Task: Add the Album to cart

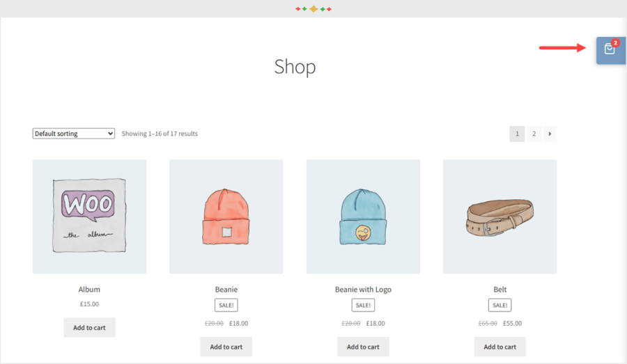Action: point(89,328)
